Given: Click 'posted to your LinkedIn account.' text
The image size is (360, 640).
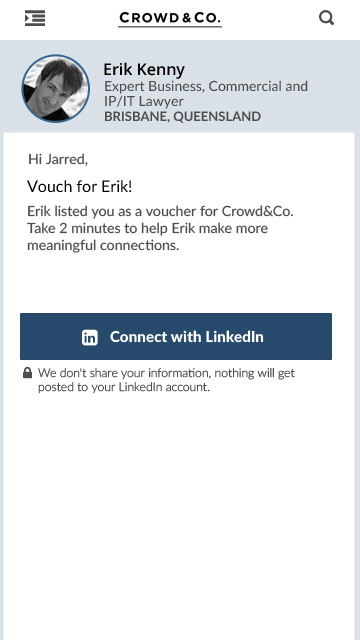Looking at the screenshot, I should pyautogui.click(x=124, y=387).
